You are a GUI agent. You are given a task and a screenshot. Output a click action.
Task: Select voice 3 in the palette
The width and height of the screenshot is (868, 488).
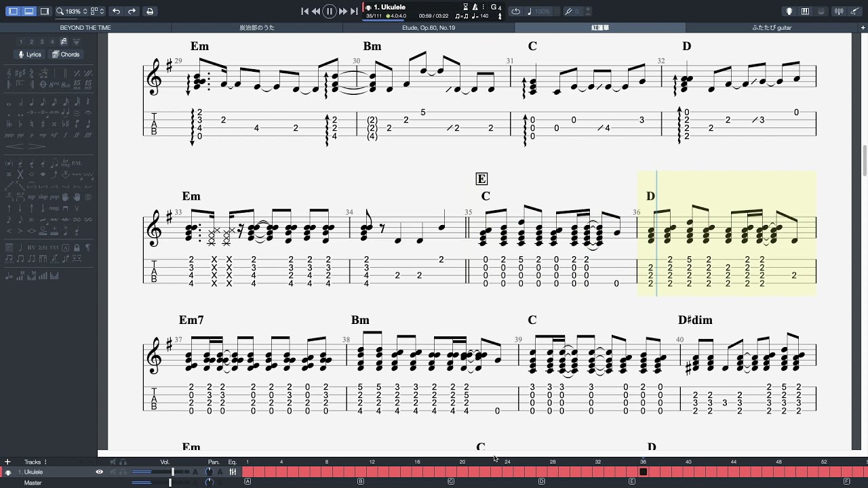coord(42,42)
